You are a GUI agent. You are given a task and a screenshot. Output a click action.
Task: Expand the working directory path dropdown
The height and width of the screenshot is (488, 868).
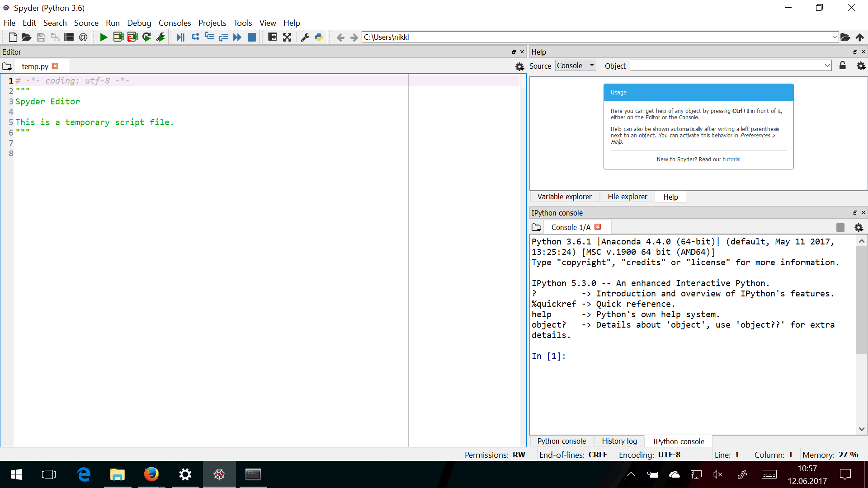click(835, 37)
